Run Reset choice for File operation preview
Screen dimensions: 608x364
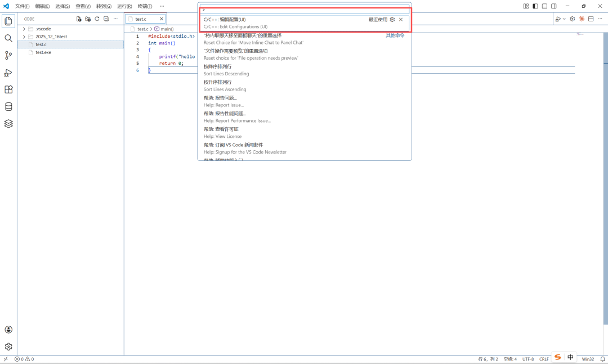click(x=305, y=54)
